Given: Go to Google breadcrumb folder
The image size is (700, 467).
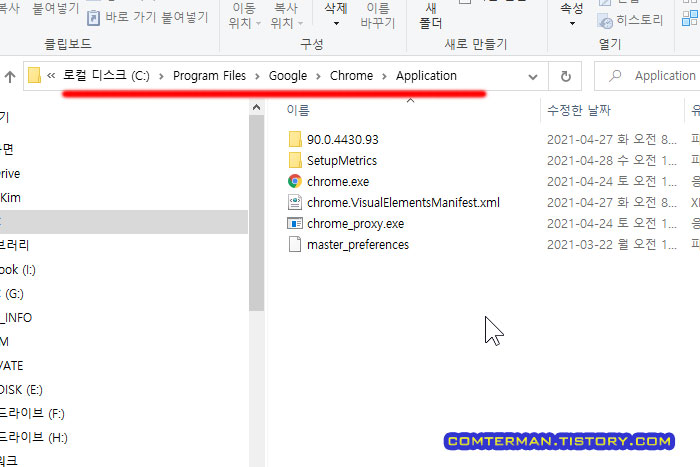Looking at the screenshot, I should click(x=288, y=75).
